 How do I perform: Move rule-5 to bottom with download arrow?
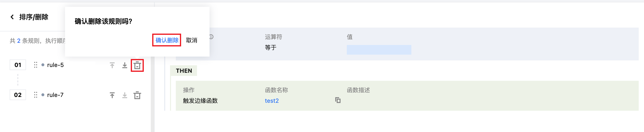pyautogui.click(x=125, y=66)
